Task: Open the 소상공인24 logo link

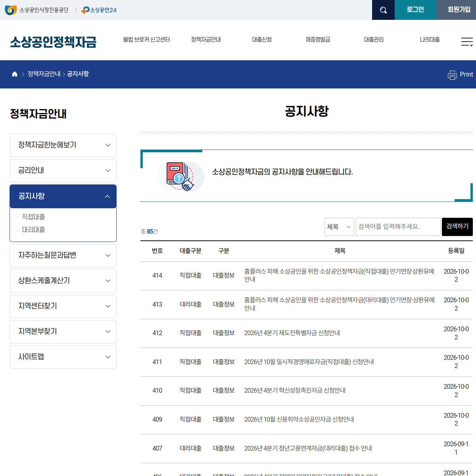Action: (x=99, y=10)
